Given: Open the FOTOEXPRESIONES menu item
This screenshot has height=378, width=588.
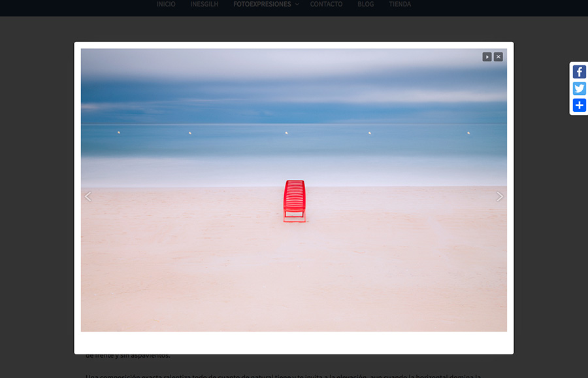Looking at the screenshot, I should [261, 5].
